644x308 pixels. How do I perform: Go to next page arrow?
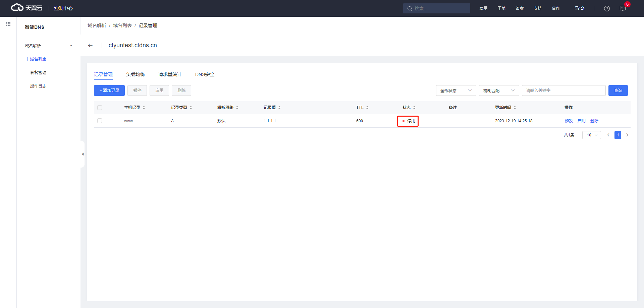pos(627,135)
